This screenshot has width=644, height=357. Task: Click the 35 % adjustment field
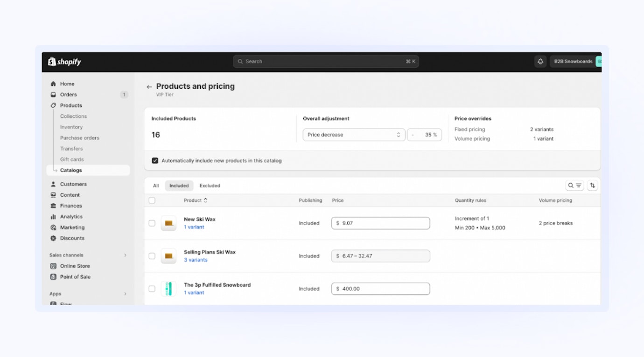point(424,135)
